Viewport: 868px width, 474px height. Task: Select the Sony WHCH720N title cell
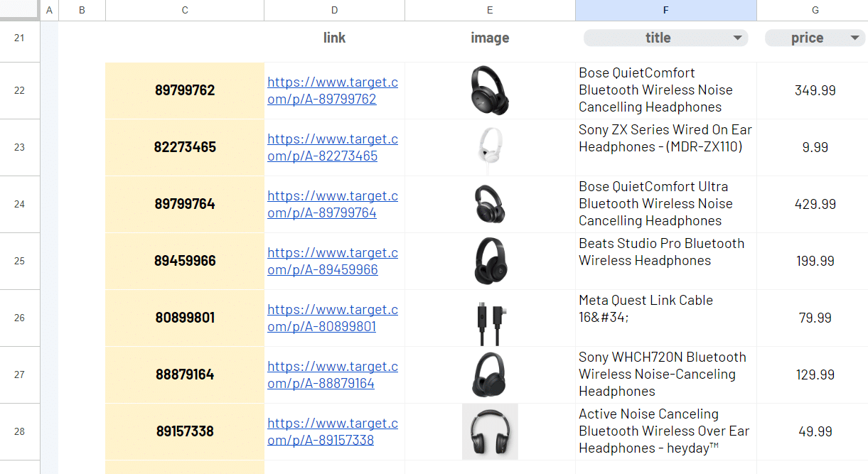click(665, 375)
